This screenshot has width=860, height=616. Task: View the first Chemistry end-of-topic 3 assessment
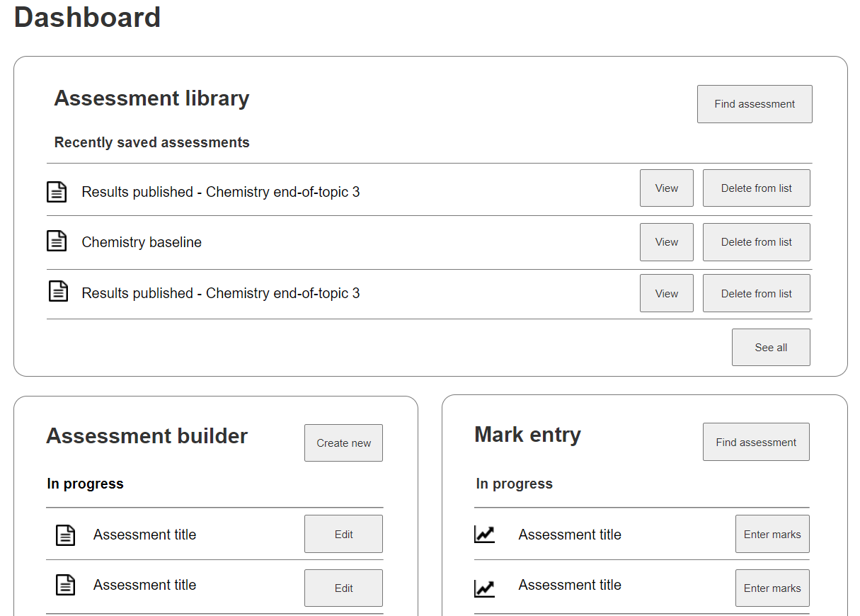tap(666, 188)
